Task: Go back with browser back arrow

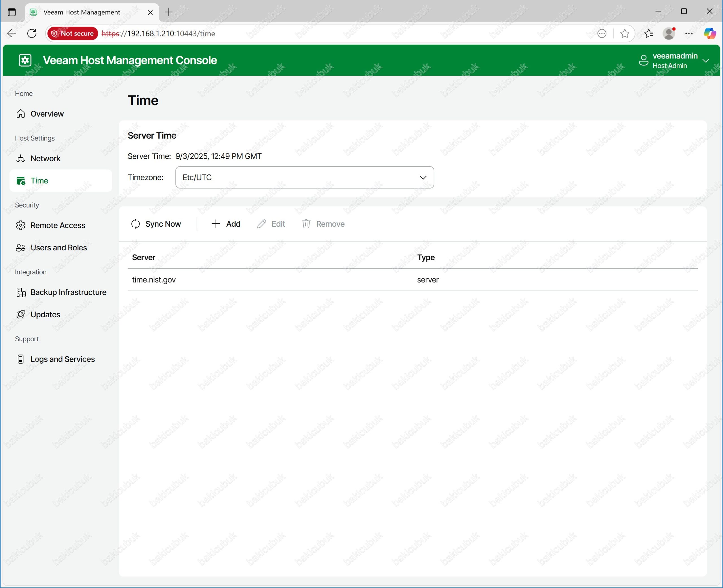Action: (x=12, y=34)
